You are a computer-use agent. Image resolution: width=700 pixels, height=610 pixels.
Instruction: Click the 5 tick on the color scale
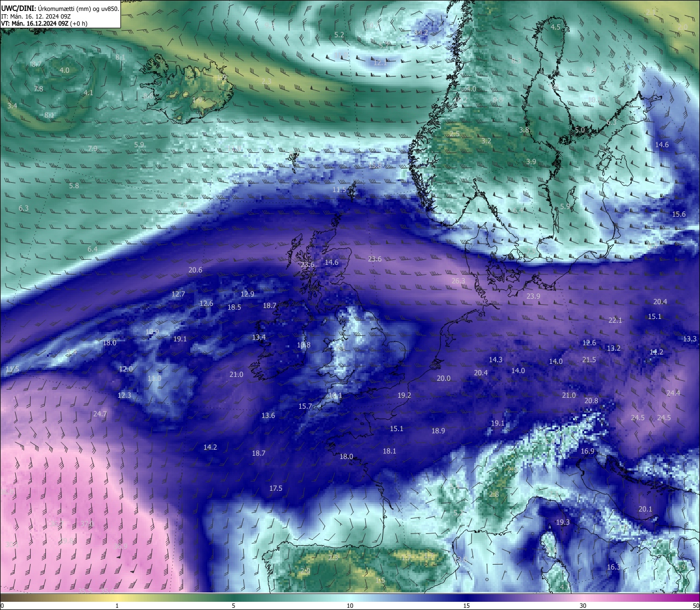point(234,606)
